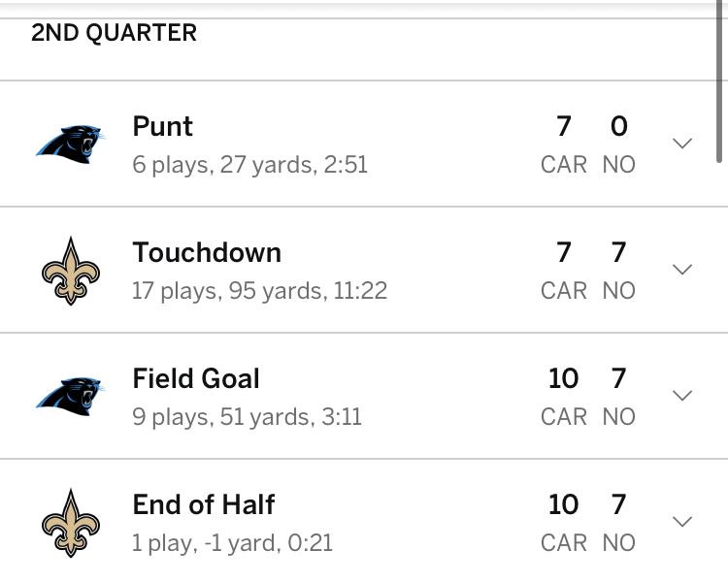The height and width of the screenshot is (582, 728).
Task: Open the Punt drive title
Action: click(163, 127)
